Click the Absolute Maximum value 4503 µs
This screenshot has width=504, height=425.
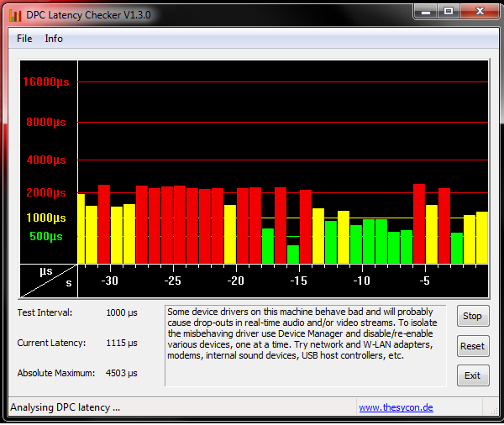[x=122, y=373]
